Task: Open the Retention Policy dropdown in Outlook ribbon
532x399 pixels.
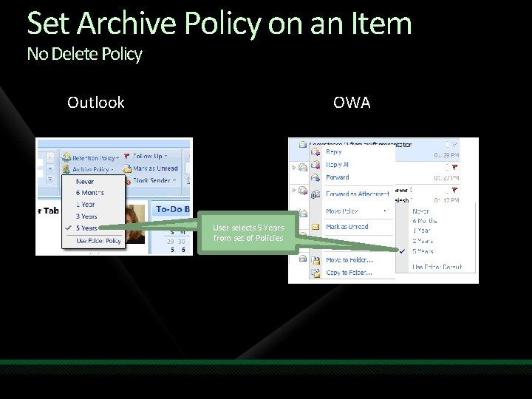Action: [x=91, y=158]
